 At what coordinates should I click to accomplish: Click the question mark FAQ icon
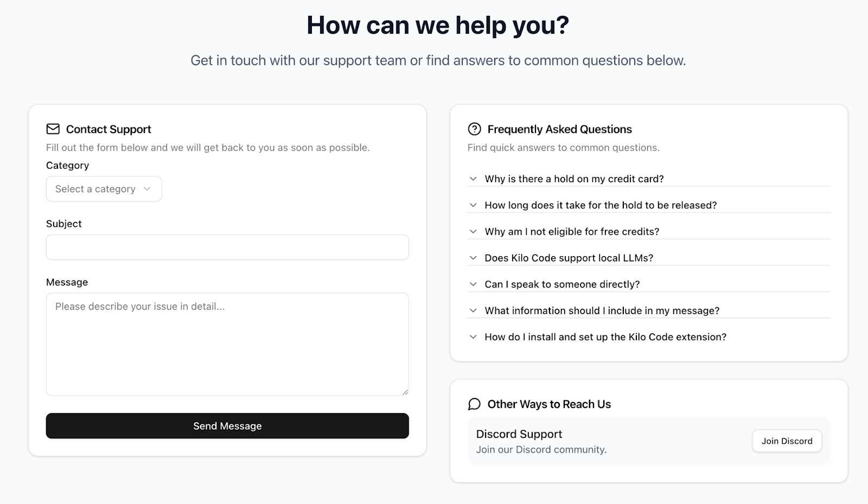click(474, 129)
